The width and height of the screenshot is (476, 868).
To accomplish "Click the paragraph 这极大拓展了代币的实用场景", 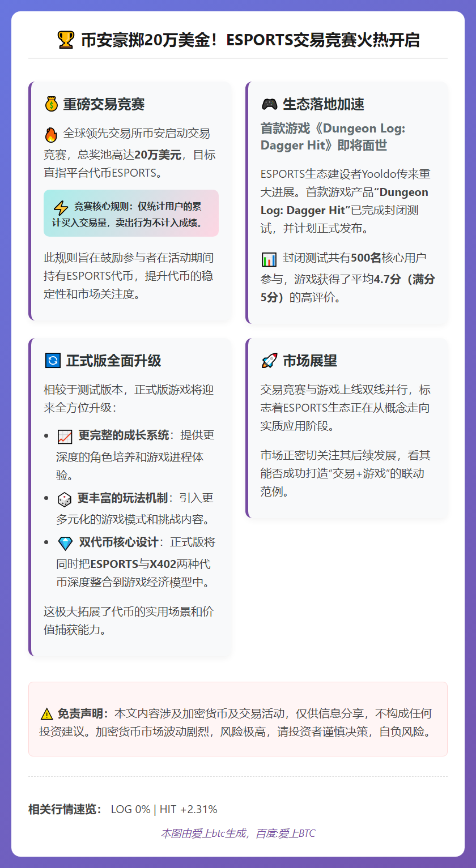I will [129, 621].
